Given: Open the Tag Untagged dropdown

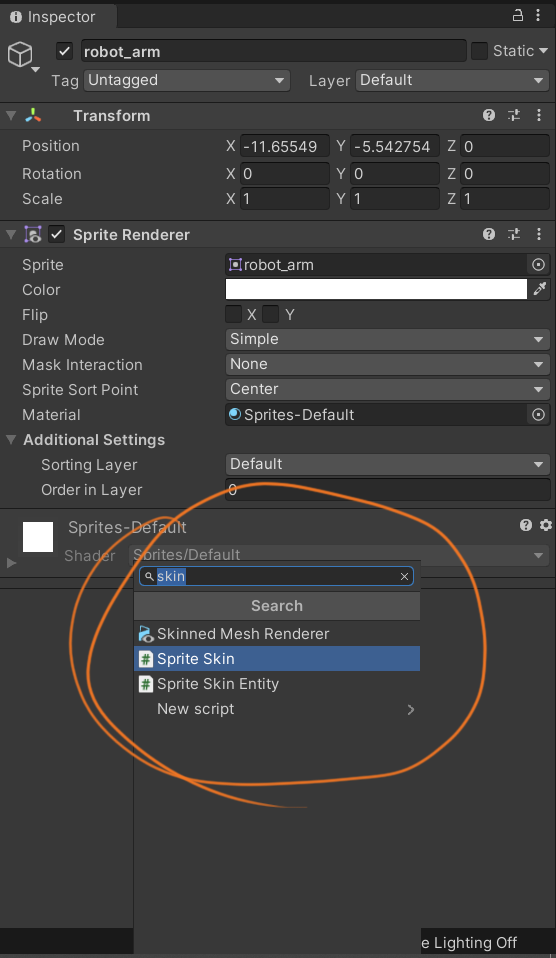Looking at the screenshot, I should [186, 80].
